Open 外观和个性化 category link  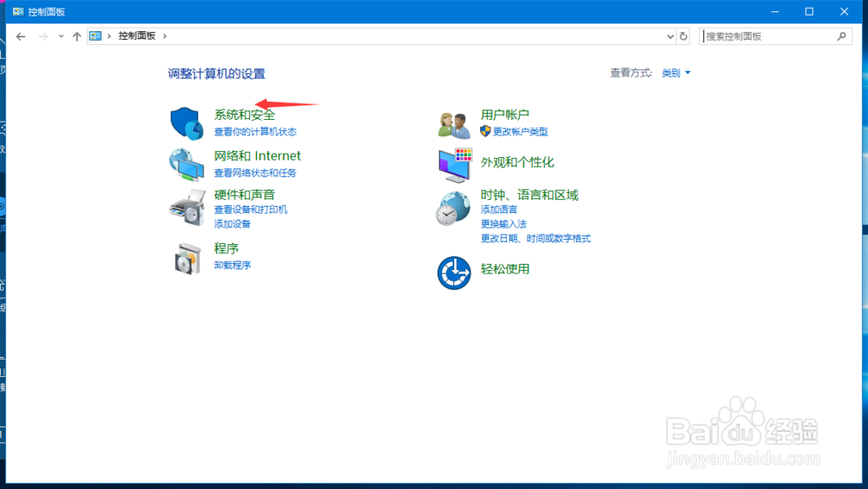tap(517, 162)
